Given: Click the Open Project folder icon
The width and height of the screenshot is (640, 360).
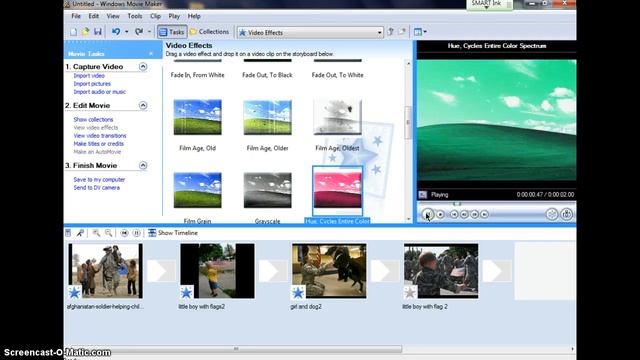Looking at the screenshot, I should (x=85, y=32).
